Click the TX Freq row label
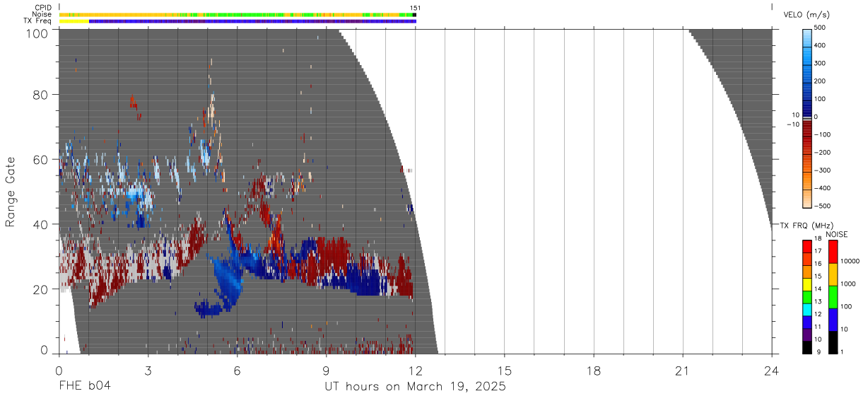 pos(37,21)
